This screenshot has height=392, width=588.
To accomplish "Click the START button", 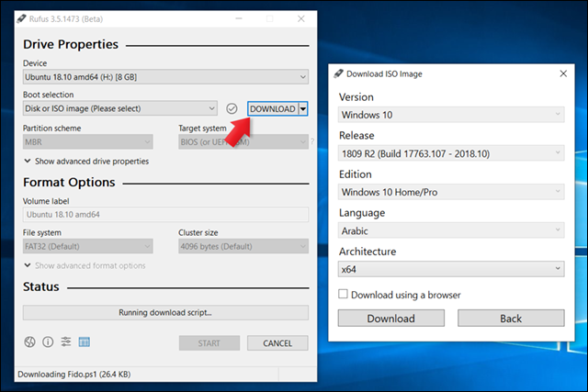I will point(209,343).
